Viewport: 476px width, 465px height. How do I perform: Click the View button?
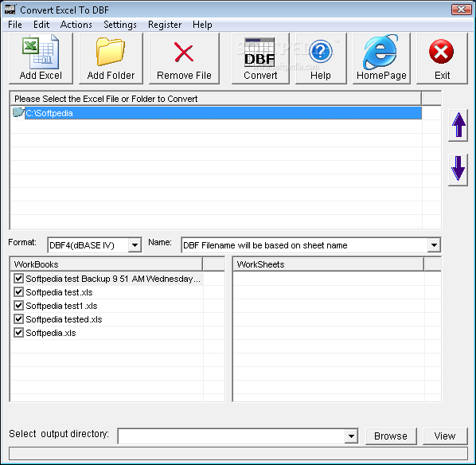point(445,436)
